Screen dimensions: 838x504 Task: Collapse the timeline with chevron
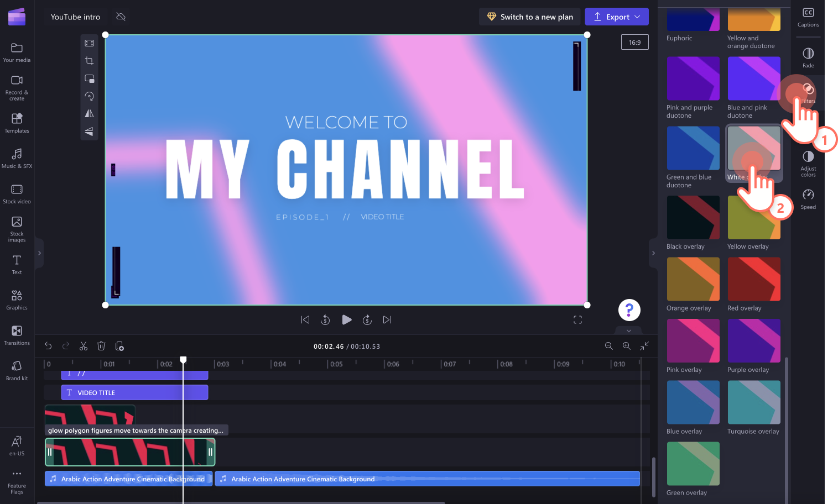pos(629,330)
